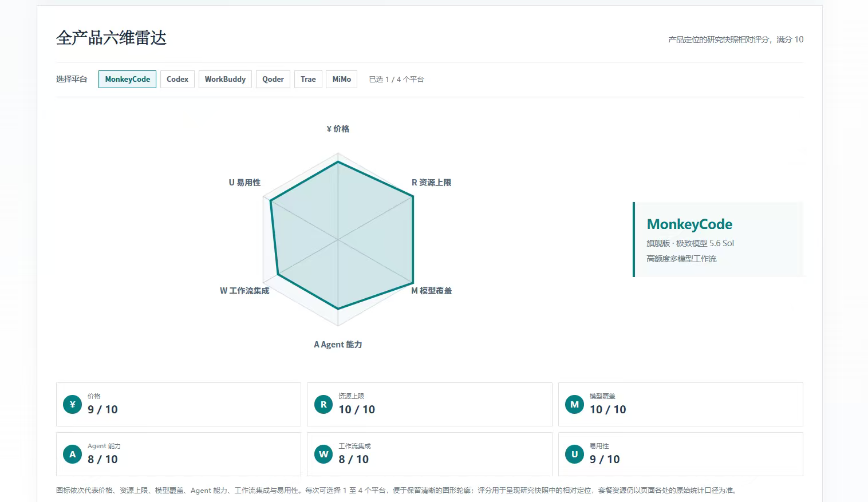This screenshot has height=502, width=868.
Task: Click the U 易用性 radar axis label
Action: point(244,183)
